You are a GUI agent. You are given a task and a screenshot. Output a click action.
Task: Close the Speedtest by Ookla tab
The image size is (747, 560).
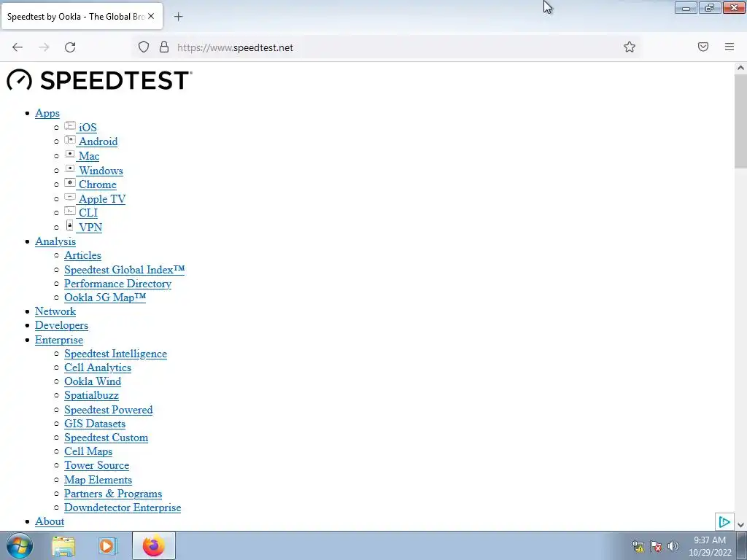(151, 16)
